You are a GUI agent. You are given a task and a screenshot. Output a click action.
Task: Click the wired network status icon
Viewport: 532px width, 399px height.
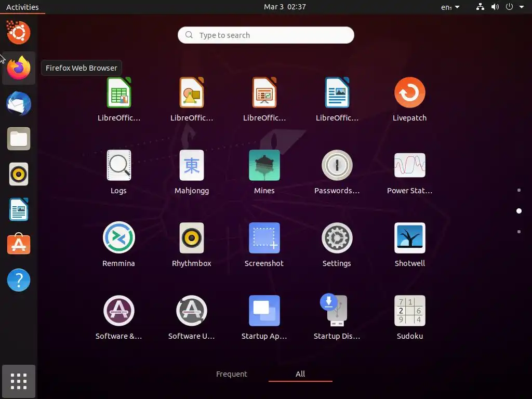480,7
